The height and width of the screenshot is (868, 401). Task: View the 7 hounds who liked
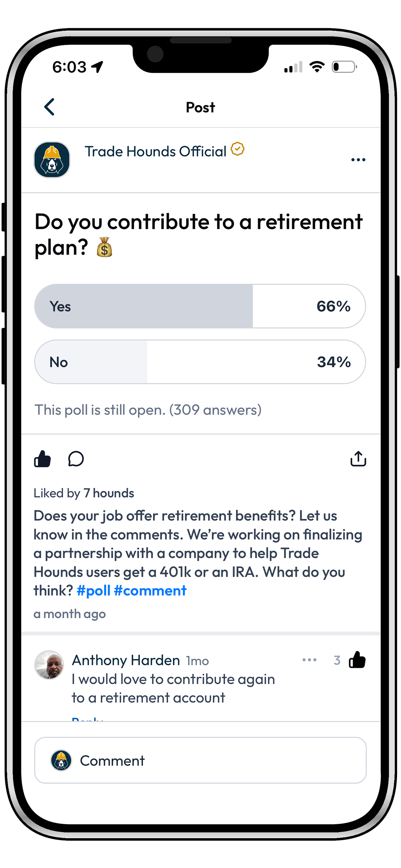[x=109, y=493]
